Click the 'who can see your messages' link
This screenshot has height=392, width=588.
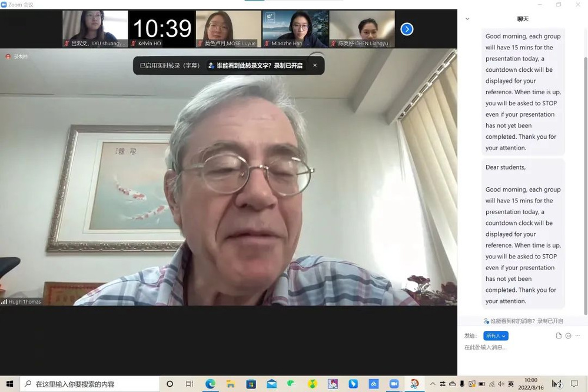(x=523, y=321)
